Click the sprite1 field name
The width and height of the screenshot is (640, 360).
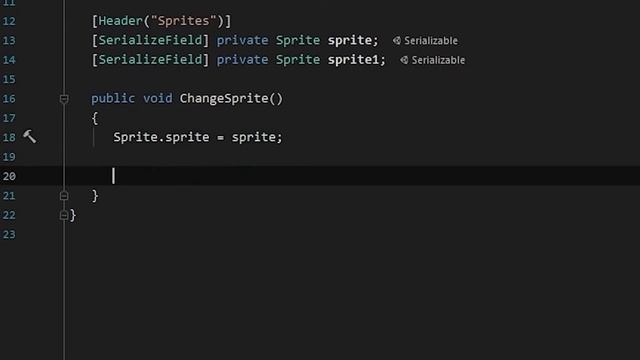point(353,60)
